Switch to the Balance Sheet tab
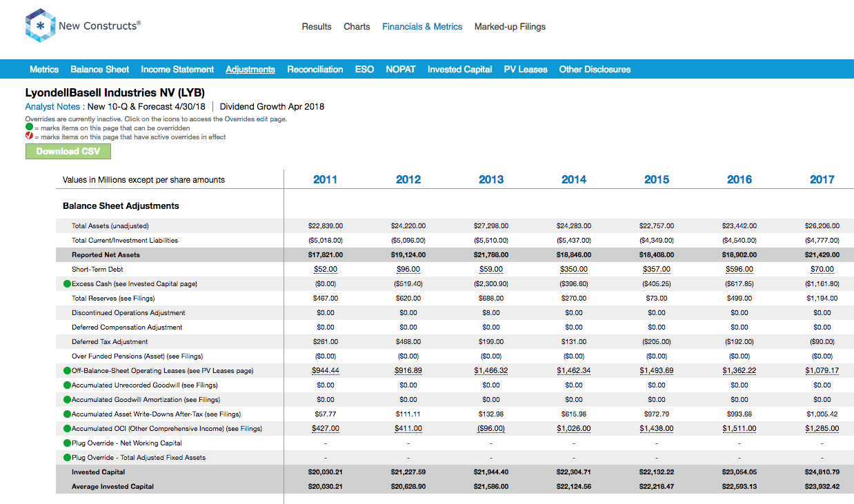This screenshot has width=854, height=504. [100, 70]
